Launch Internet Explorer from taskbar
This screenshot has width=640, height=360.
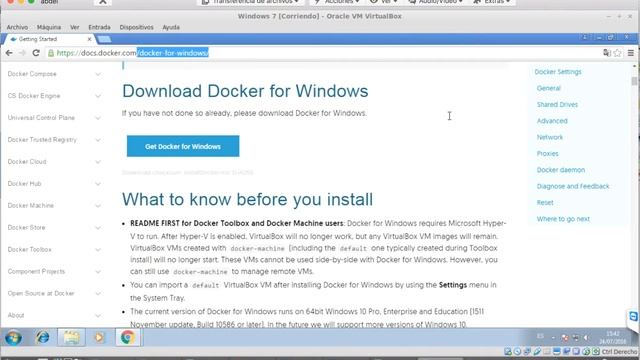coord(42,338)
